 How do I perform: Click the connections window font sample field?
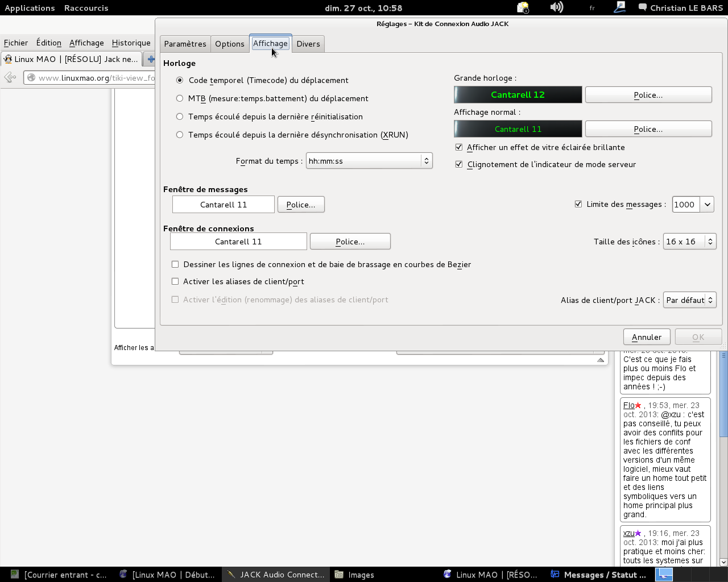(238, 242)
